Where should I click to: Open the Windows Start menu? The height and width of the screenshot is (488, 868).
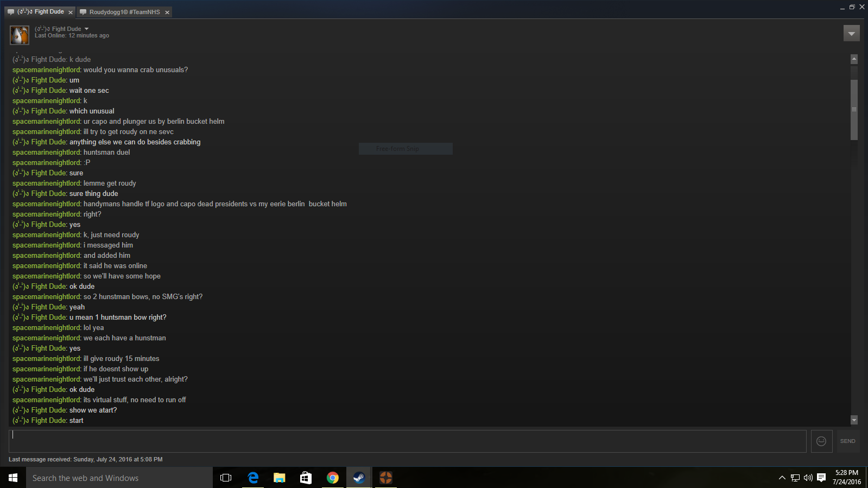click(13, 478)
